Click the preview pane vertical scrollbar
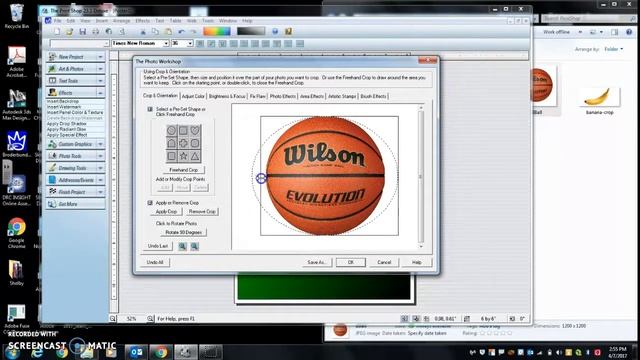Viewport: 640px width, 360px height. click(421, 177)
